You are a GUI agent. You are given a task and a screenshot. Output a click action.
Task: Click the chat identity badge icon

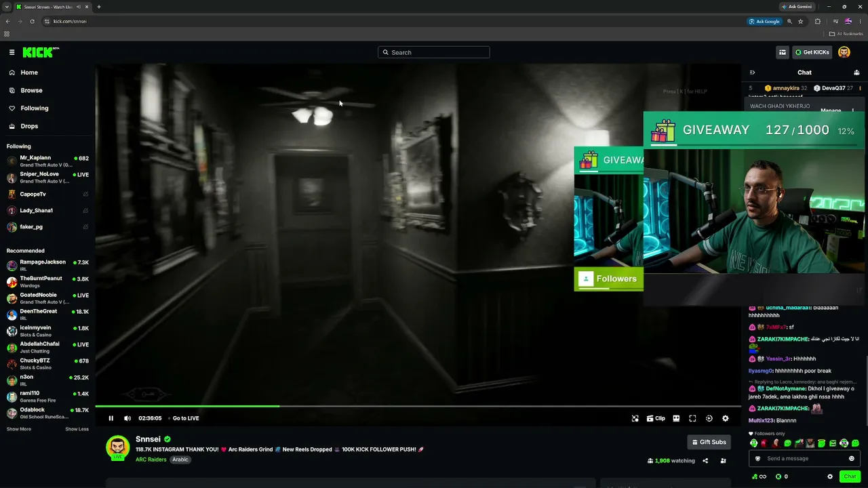[x=758, y=458]
